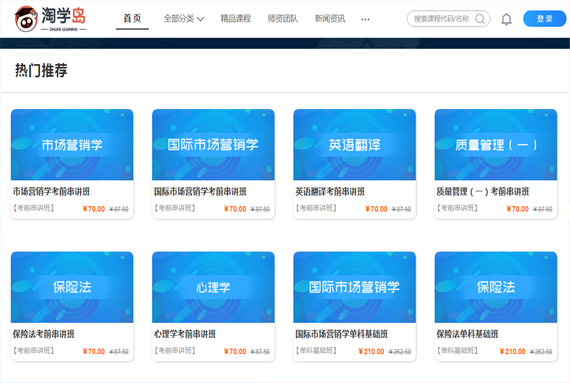Go to the 首页 tab

(132, 19)
